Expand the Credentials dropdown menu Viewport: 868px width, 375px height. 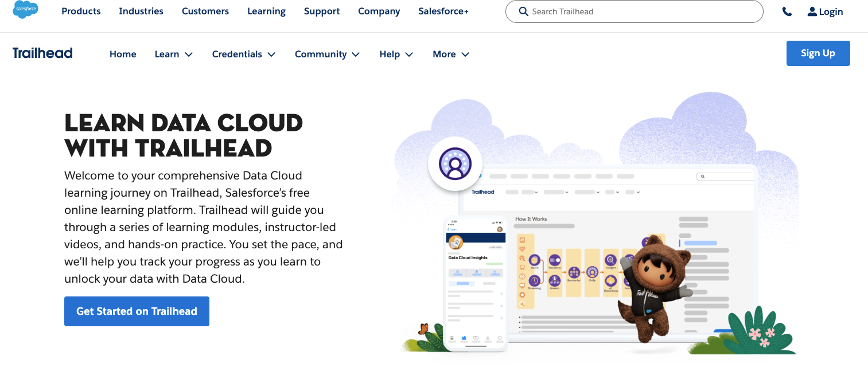pyautogui.click(x=243, y=54)
